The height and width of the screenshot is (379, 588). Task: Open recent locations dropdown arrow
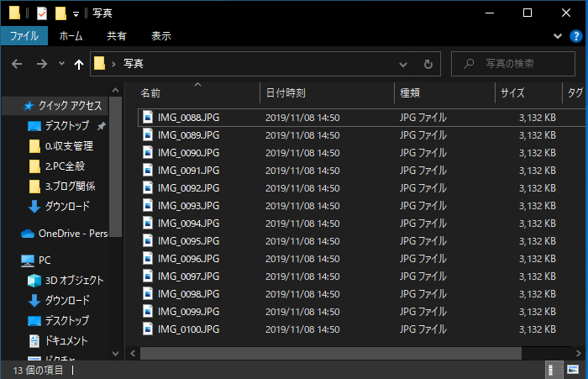[x=61, y=64]
